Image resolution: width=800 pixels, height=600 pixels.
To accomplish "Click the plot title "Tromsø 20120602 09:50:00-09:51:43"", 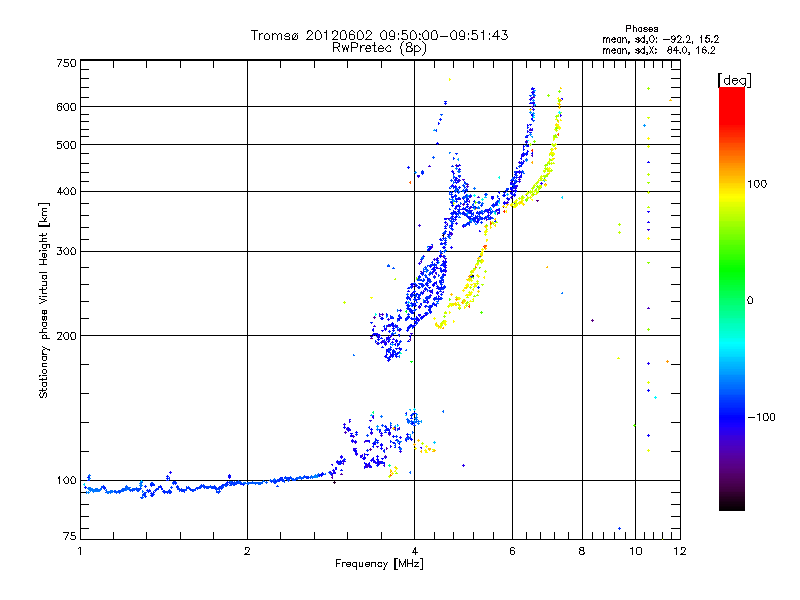I will click(x=379, y=35).
